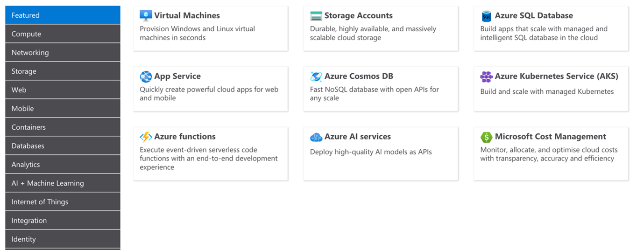Open Azure Kubernetes Service (AKS) title
Screen dimensions: 644x250
pyautogui.click(x=556, y=76)
